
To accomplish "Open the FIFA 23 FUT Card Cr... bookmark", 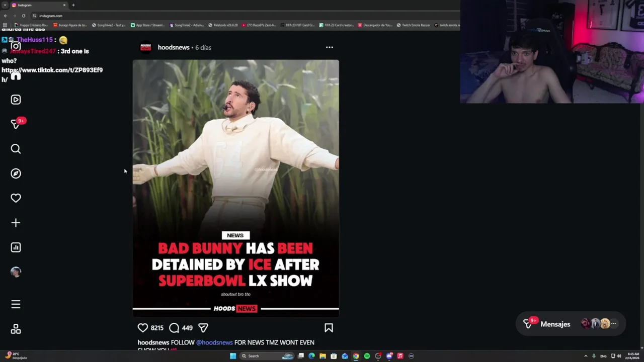I will click(x=298, y=25).
